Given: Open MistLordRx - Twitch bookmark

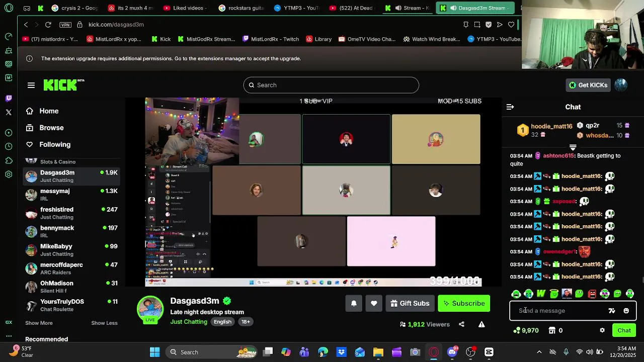Looking at the screenshot, I should point(271,39).
